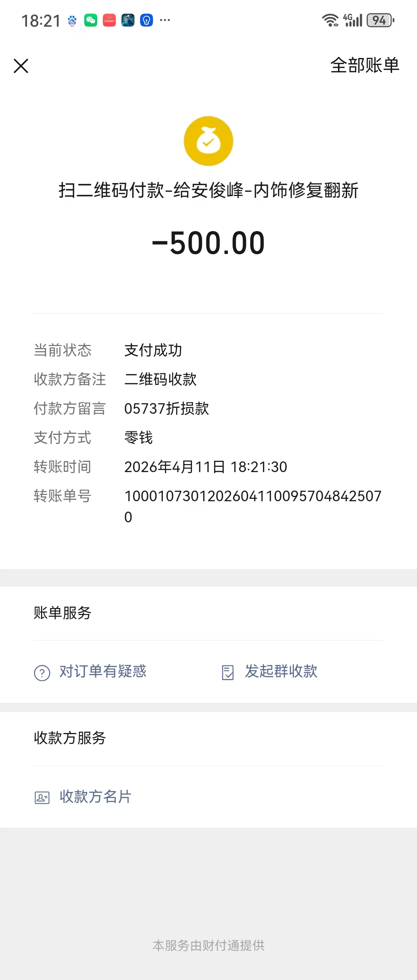Open 收款方名片 payee card
Viewport: 417px width, 980px height.
[95, 796]
